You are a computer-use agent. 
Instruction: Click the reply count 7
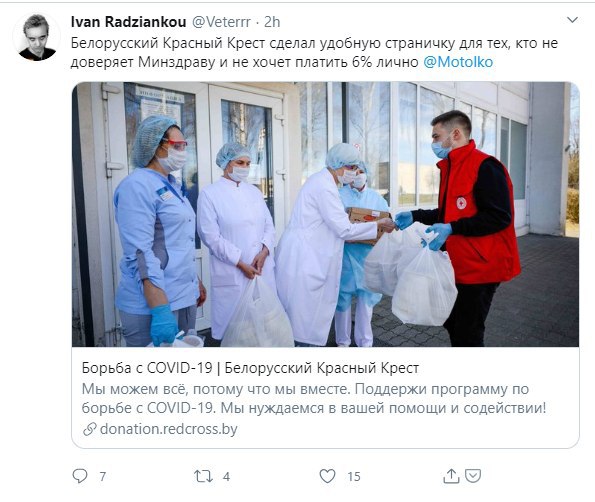click(x=102, y=477)
